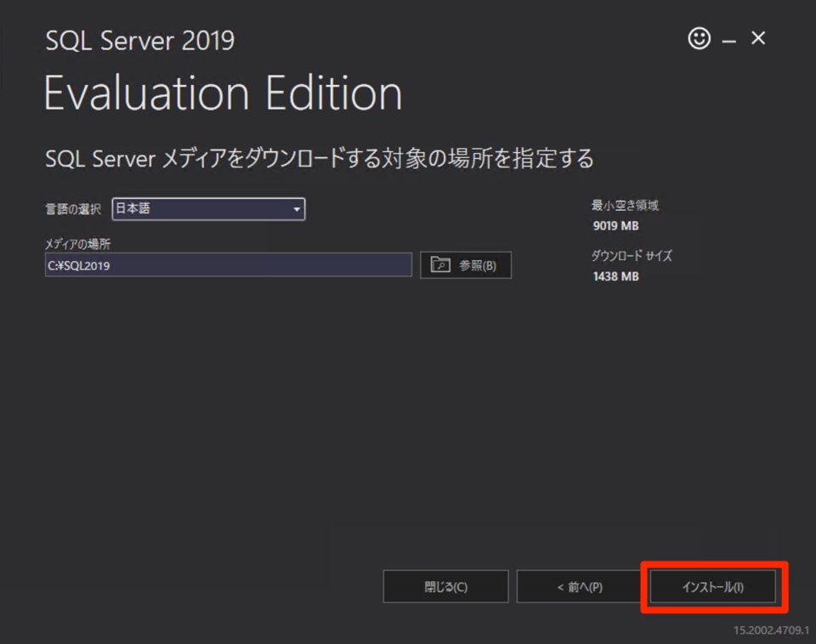Click the folder icon on the 参照(B) button

pyautogui.click(x=440, y=265)
